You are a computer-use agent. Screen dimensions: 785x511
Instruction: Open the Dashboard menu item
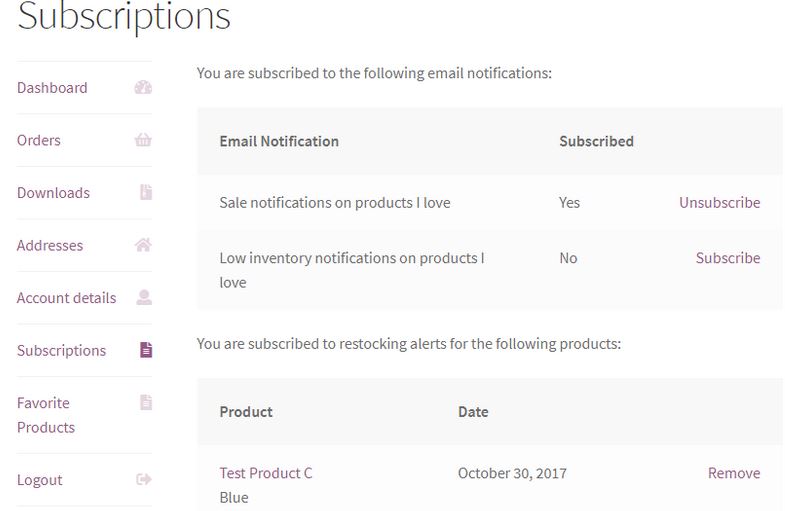(52, 88)
